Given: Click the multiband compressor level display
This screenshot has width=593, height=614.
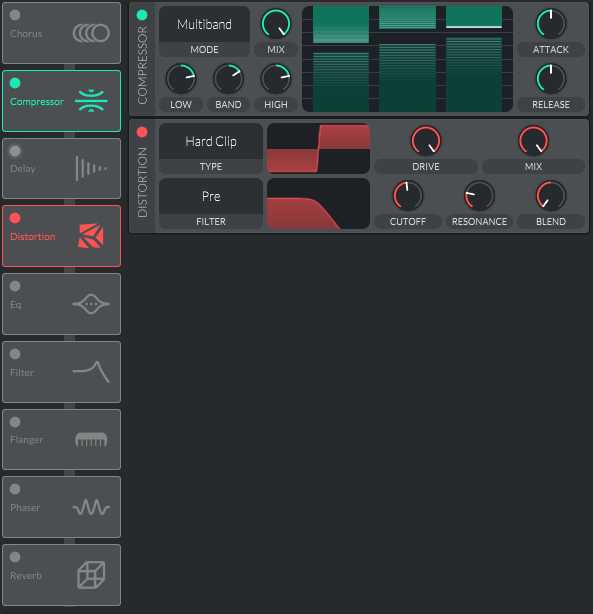Looking at the screenshot, I should 407,59.
